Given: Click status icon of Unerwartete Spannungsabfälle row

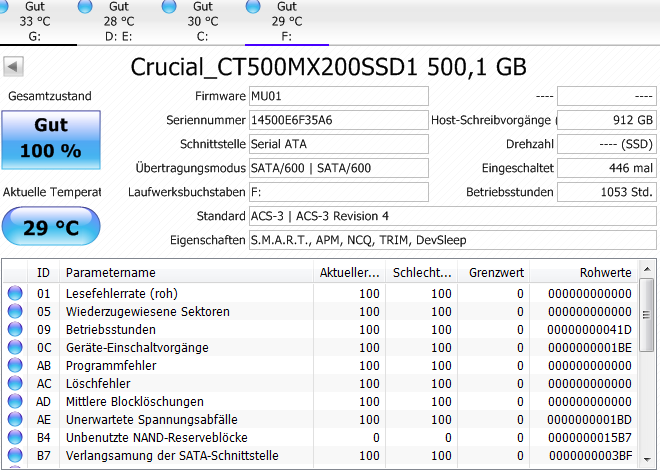Looking at the screenshot, I should (x=15, y=420).
